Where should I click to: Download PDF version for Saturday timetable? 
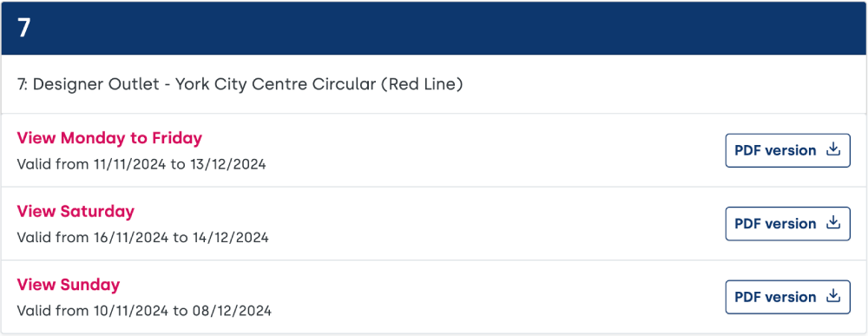coord(788,224)
